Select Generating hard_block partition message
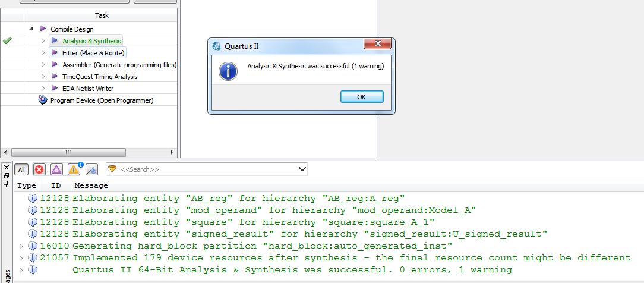Image resolution: width=644 pixels, height=283 pixels. [262, 246]
